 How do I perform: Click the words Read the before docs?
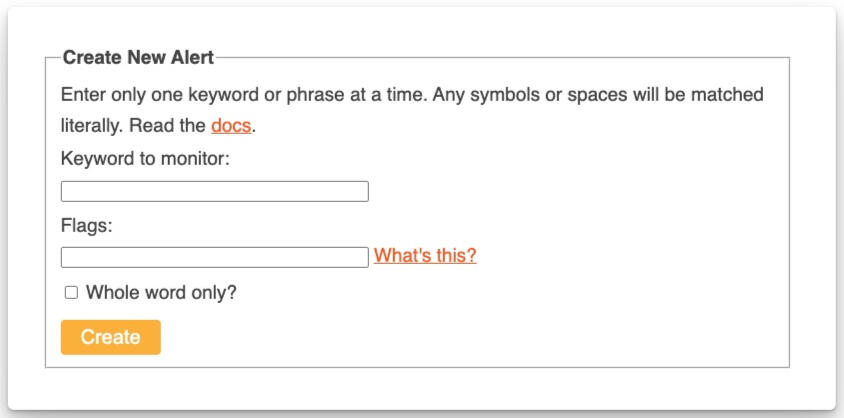click(167, 126)
